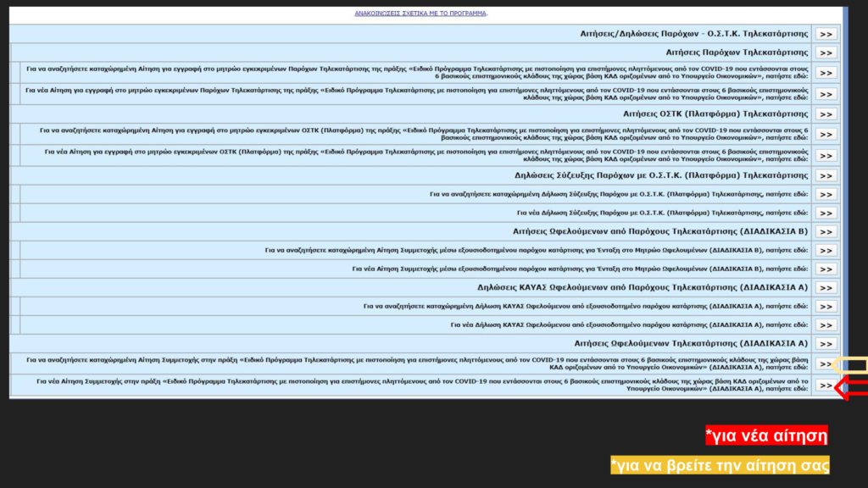Click >> for new Παρόχων Τηλεκατάρτισης registry application
This screenshot has height=488, width=868.
[x=826, y=95]
